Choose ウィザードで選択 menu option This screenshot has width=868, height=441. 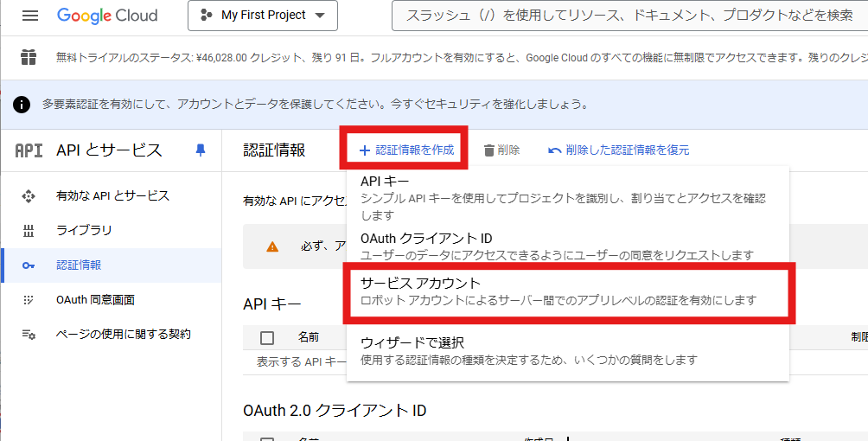pyautogui.click(x=568, y=351)
